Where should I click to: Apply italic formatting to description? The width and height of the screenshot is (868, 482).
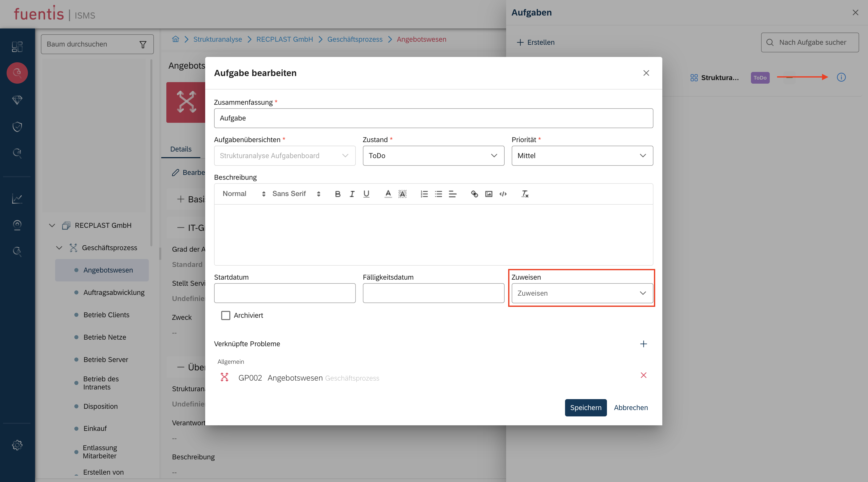pos(352,194)
